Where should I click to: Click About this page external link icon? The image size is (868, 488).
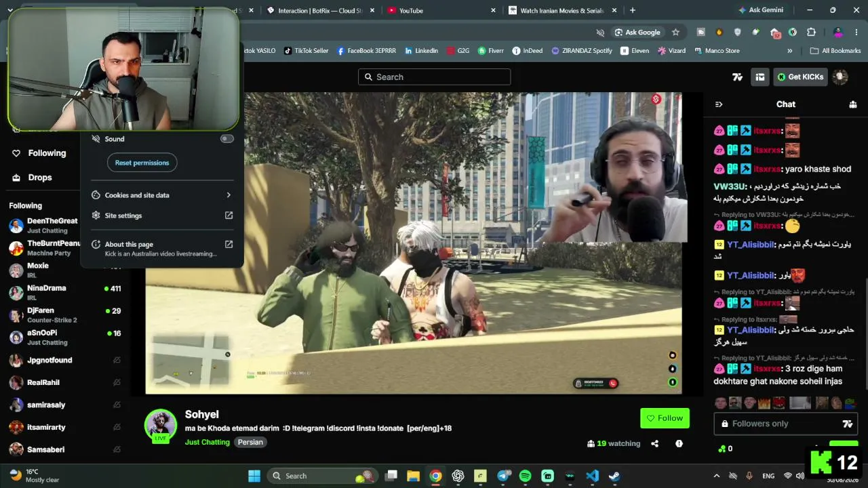(x=229, y=244)
